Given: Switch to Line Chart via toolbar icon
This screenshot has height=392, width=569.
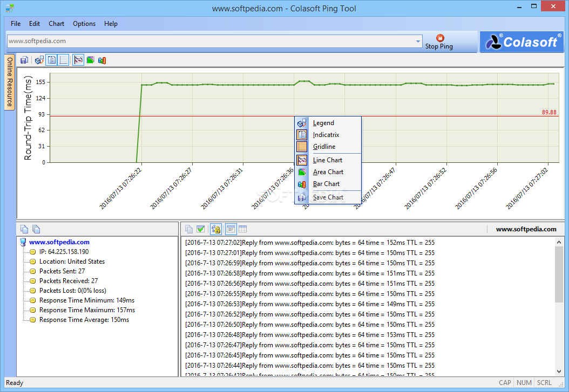Looking at the screenshot, I should [78, 60].
